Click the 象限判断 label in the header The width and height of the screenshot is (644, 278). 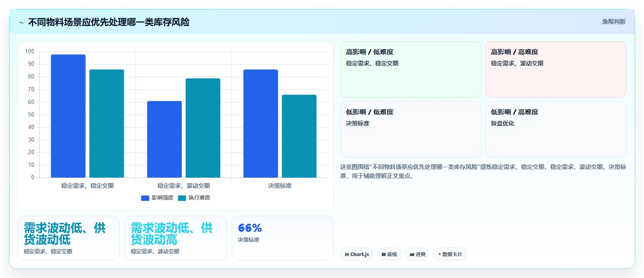tap(613, 22)
